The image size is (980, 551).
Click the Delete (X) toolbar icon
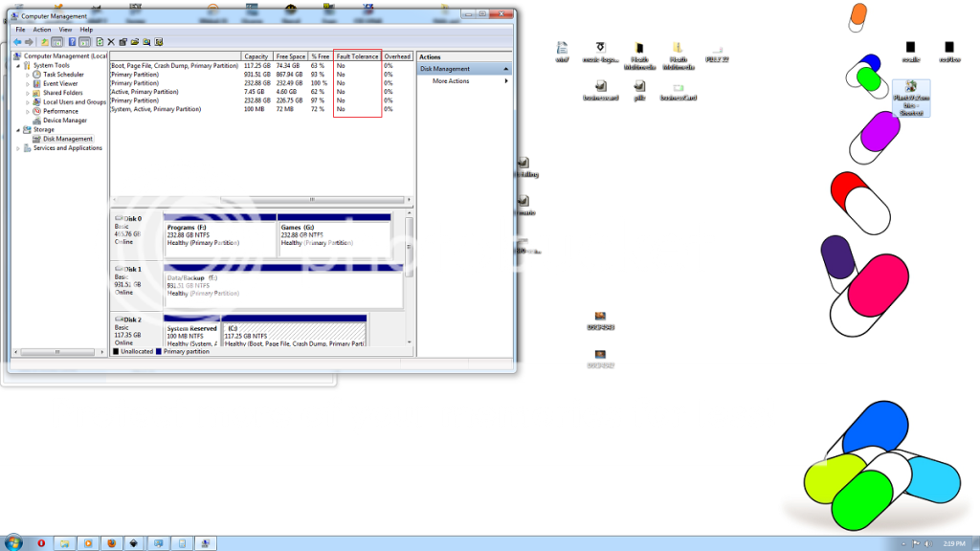(111, 42)
